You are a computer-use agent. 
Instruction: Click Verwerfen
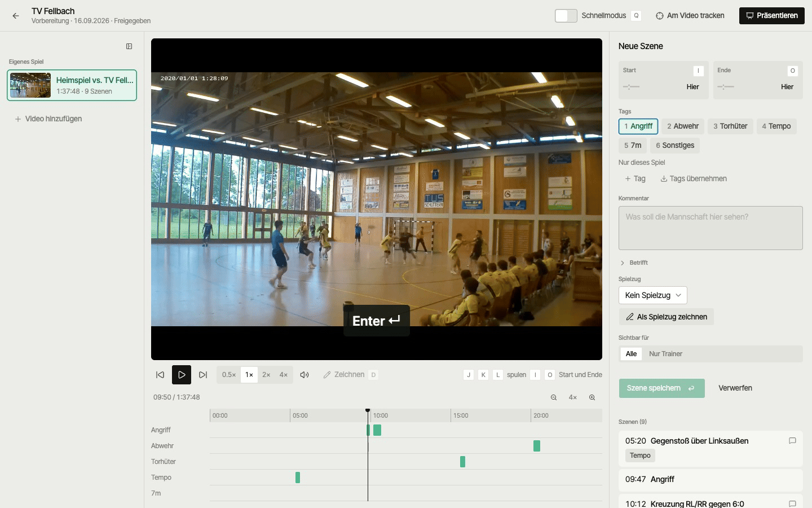tap(735, 388)
